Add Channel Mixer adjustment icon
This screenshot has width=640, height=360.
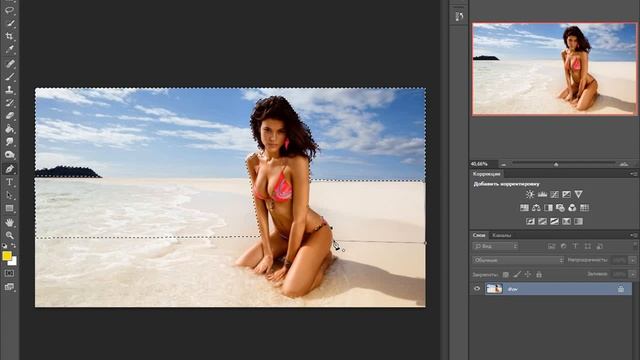(x=572, y=208)
